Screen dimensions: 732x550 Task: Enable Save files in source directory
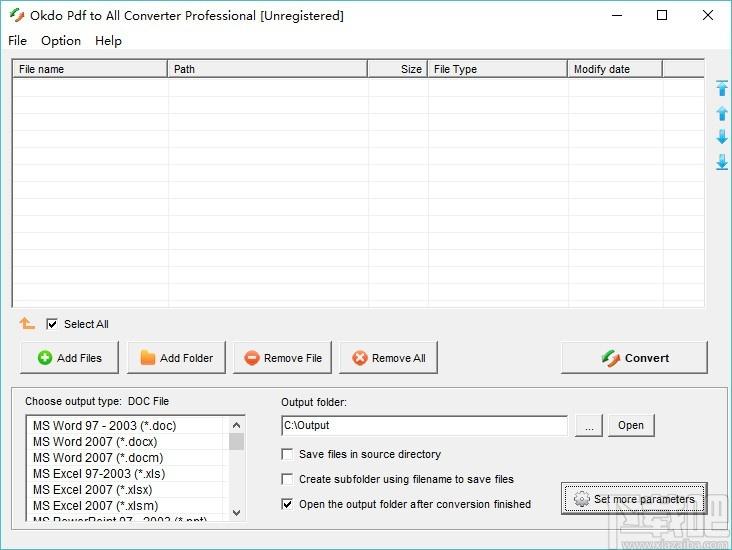[287, 454]
